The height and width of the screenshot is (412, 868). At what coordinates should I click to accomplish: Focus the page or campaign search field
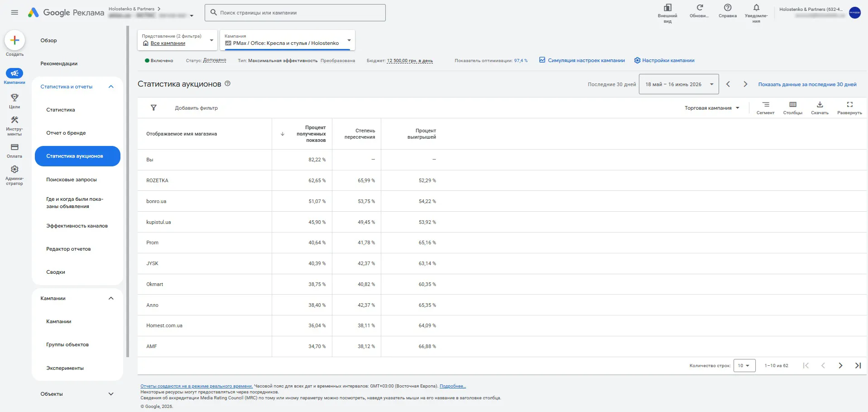(x=295, y=13)
